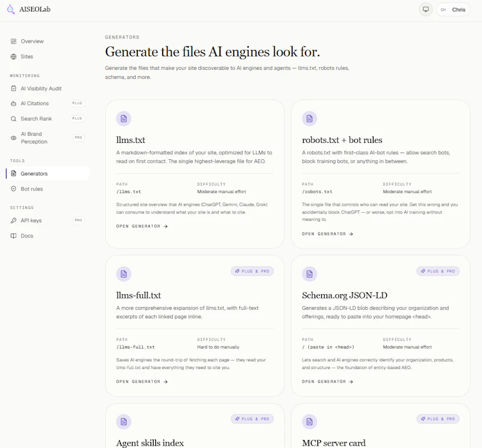Click PLUS & PRO badge on Agent skills card
This screenshot has height=448, width=482.
point(252,419)
